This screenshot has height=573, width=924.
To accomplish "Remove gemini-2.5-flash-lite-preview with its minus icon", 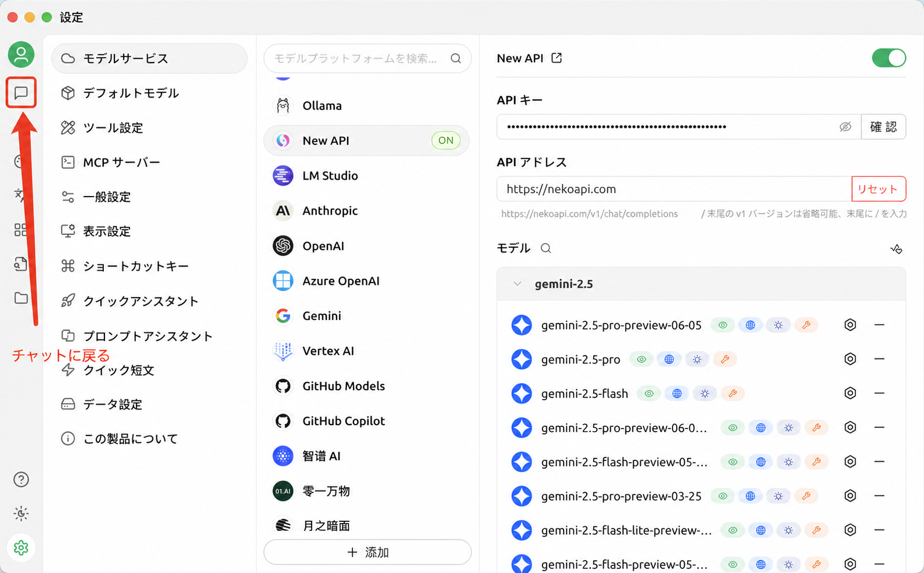I will click(x=879, y=530).
